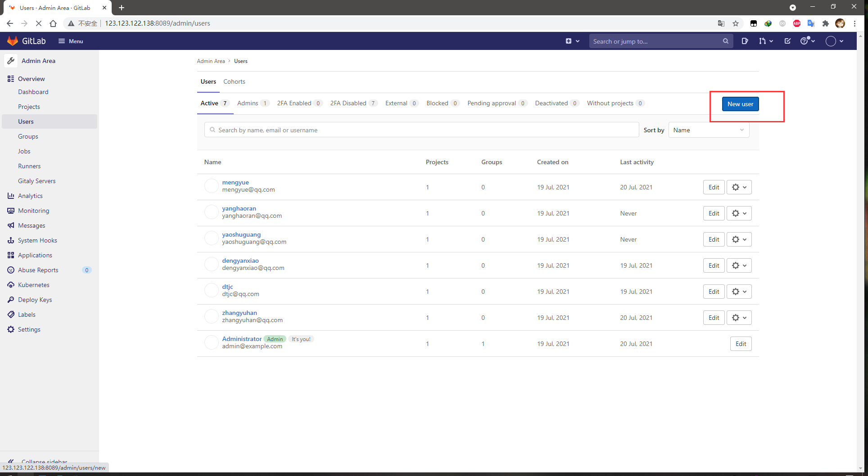This screenshot has height=476, width=868.
Task: Open the zhangyuhan user profile link
Action: [x=240, y=313]
